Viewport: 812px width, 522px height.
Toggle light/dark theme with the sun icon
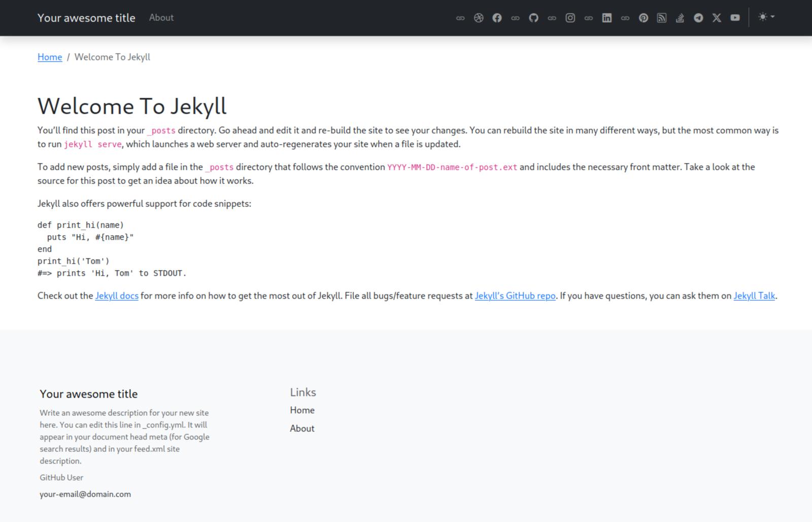(762, 17)
